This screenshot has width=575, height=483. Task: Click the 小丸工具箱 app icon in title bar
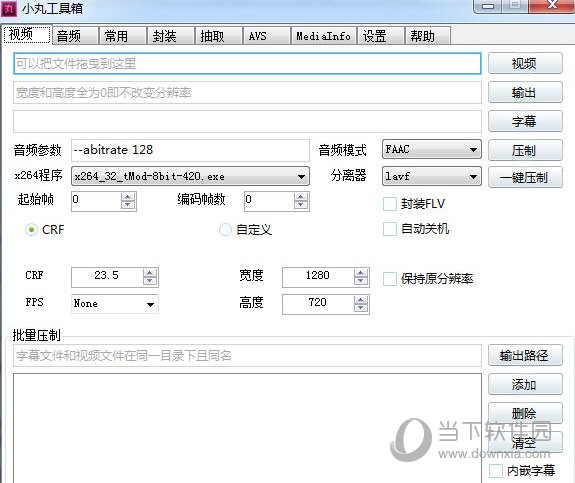[x=9, y=9]
